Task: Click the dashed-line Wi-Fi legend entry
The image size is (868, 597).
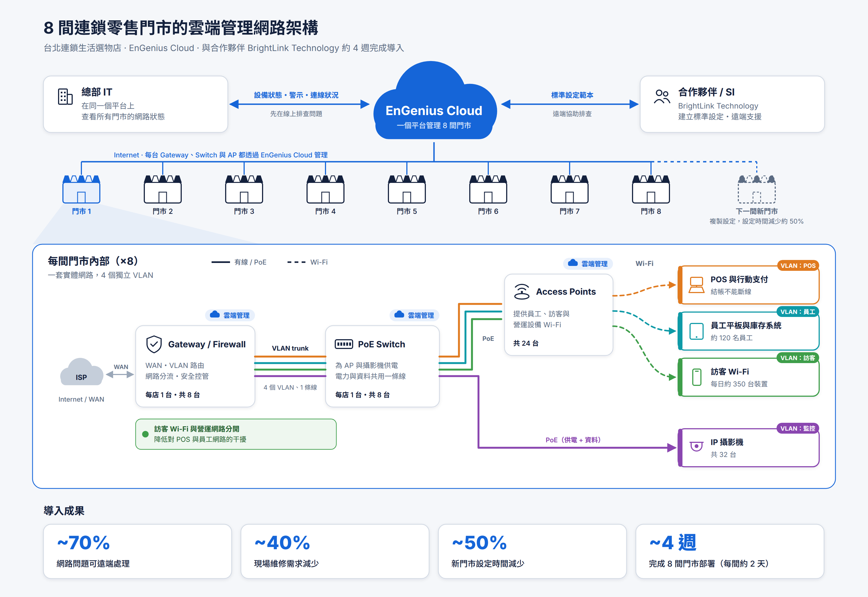Action: coord(307,262)
